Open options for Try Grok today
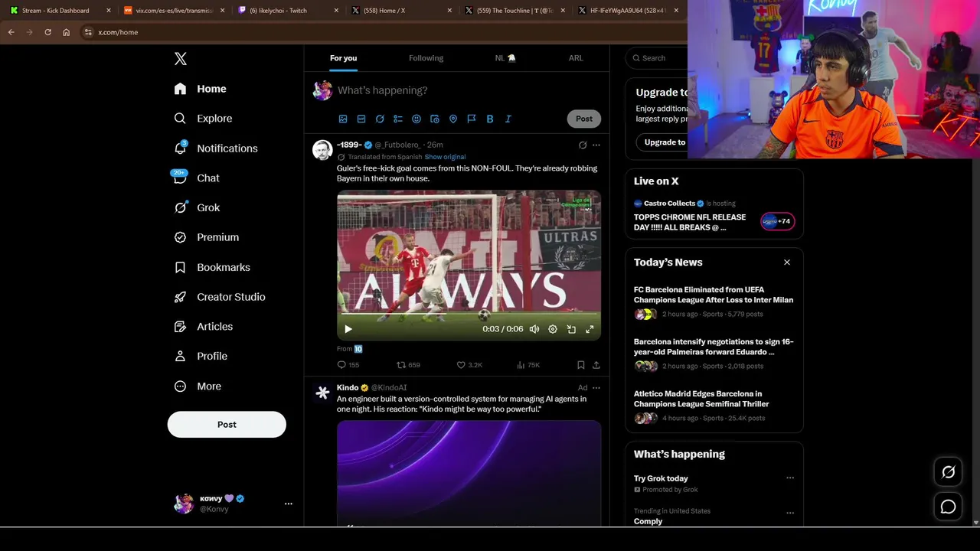980x551 pixels. click(790, 478)
